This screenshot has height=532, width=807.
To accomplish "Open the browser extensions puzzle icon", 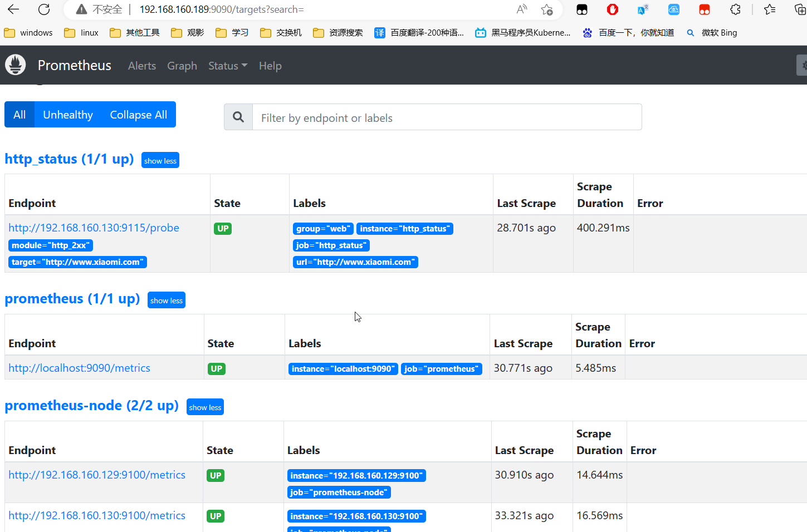I will (x=735, y=9).
